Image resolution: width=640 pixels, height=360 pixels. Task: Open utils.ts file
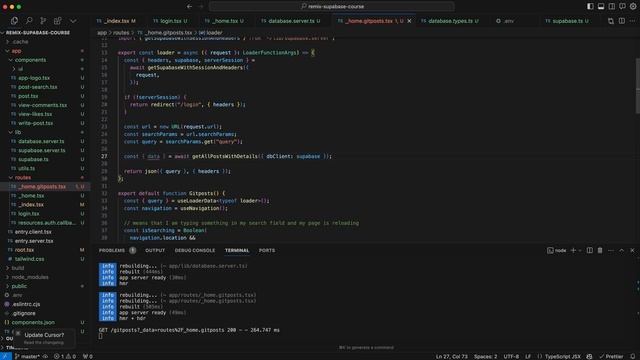click(x=27, y=168)
